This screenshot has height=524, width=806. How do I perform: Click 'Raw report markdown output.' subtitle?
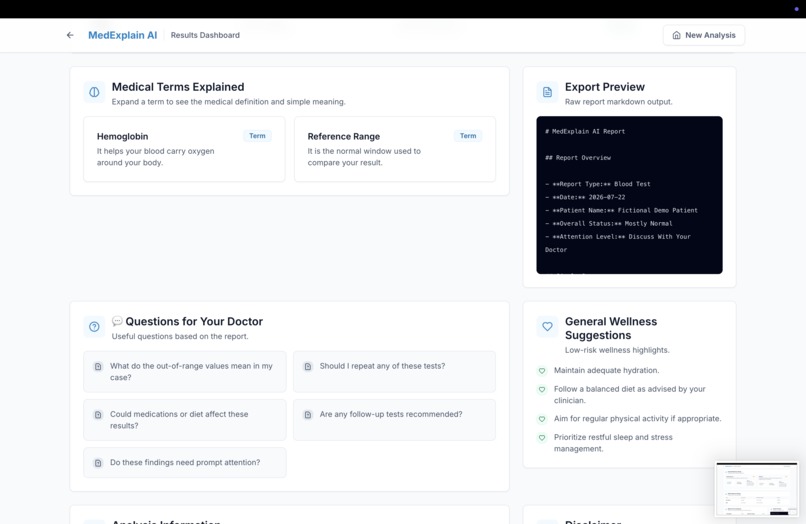[618, 102]
